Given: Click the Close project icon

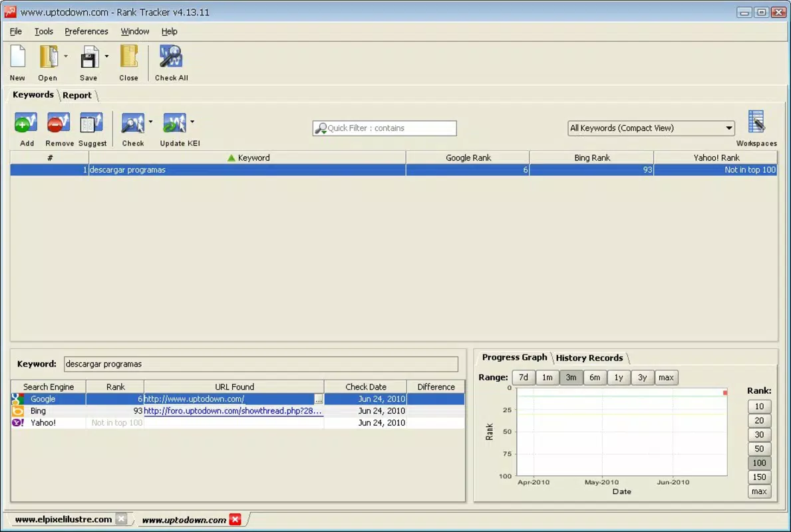Looking at the screenshot, I should coord(128,57).
